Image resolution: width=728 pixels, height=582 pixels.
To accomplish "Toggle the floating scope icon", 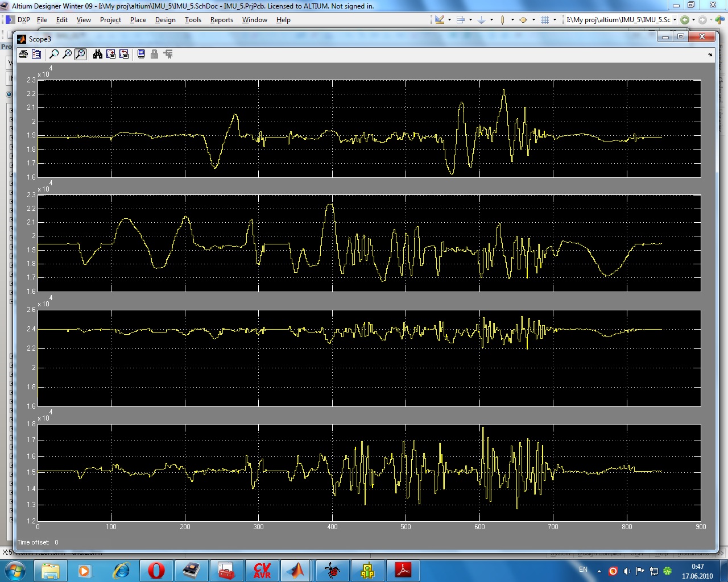I will point(142,54).
